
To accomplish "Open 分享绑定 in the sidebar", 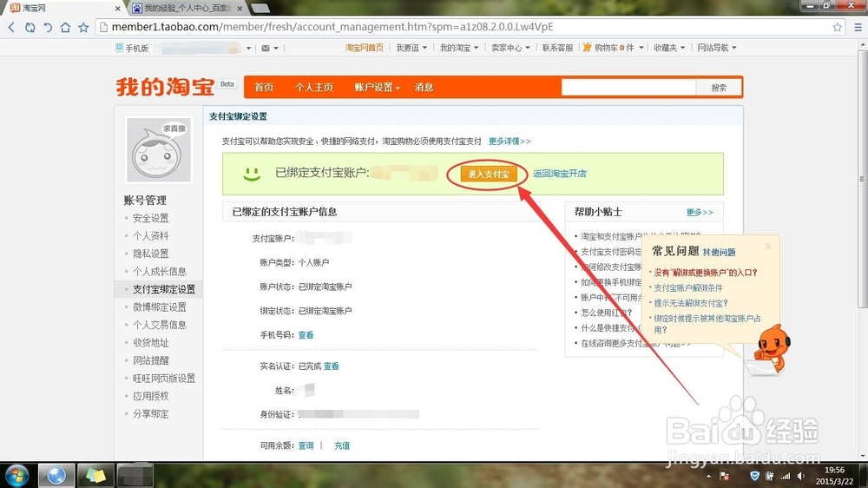I will (150, 414).
